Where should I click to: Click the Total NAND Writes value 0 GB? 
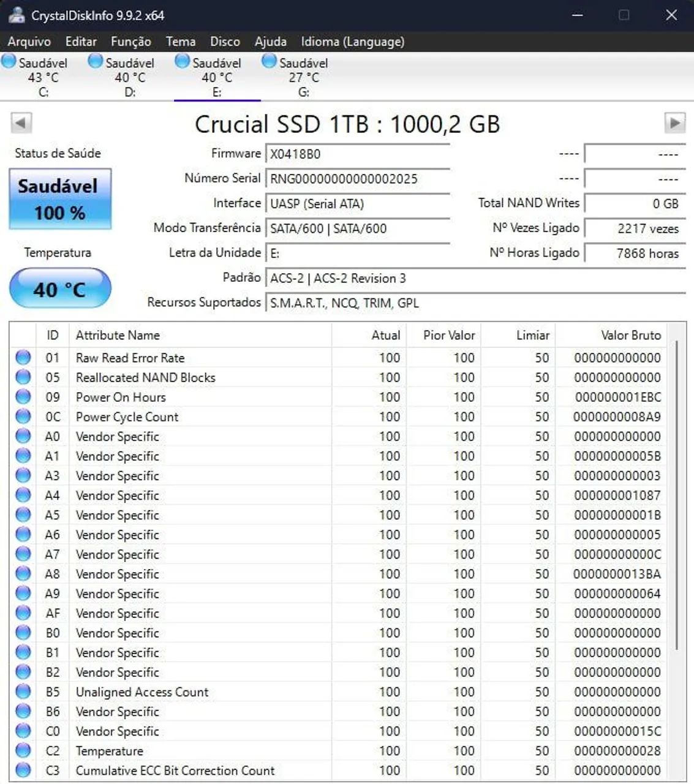[x=635, y=203]
